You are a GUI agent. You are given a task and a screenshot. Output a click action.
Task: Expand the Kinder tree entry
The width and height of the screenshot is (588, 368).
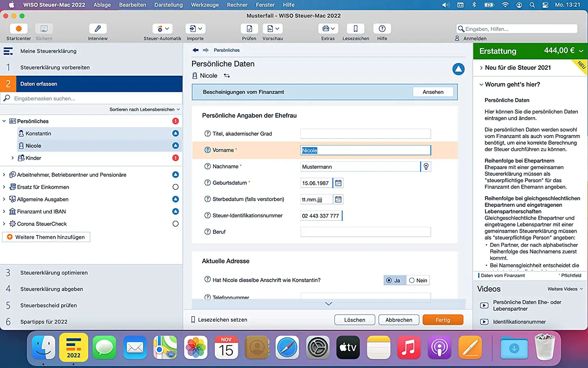click(13, 158)
